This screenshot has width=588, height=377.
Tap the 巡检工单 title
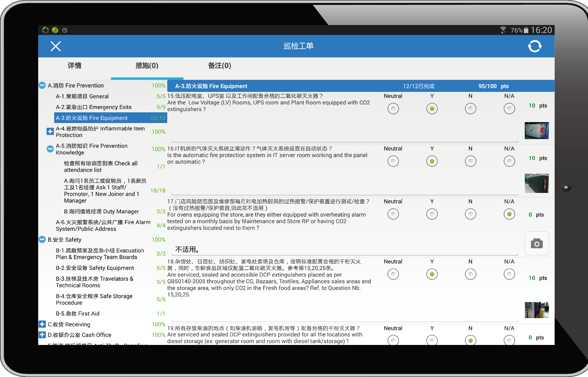tap(298, 46)
